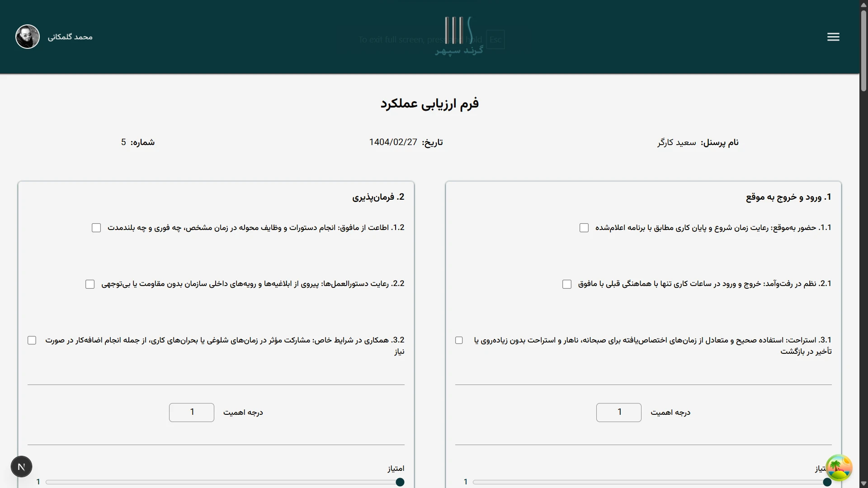Click the form title فرم ارزیابی عملکرد

(429, 104)
